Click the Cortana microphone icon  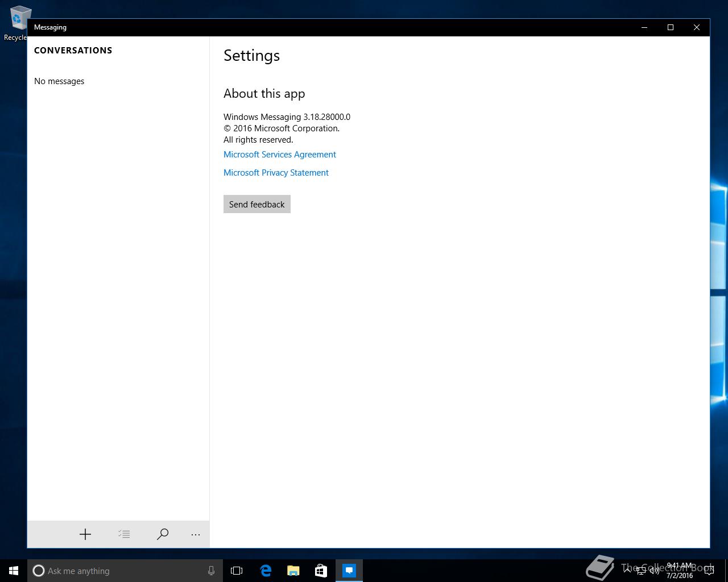[x=211, y=571]
